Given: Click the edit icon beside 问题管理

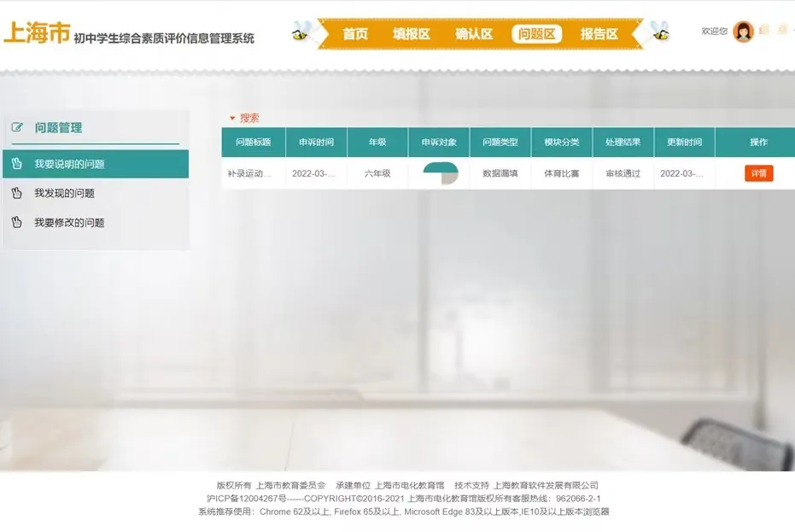Looking at the screenshot, I should coord(17,128).
